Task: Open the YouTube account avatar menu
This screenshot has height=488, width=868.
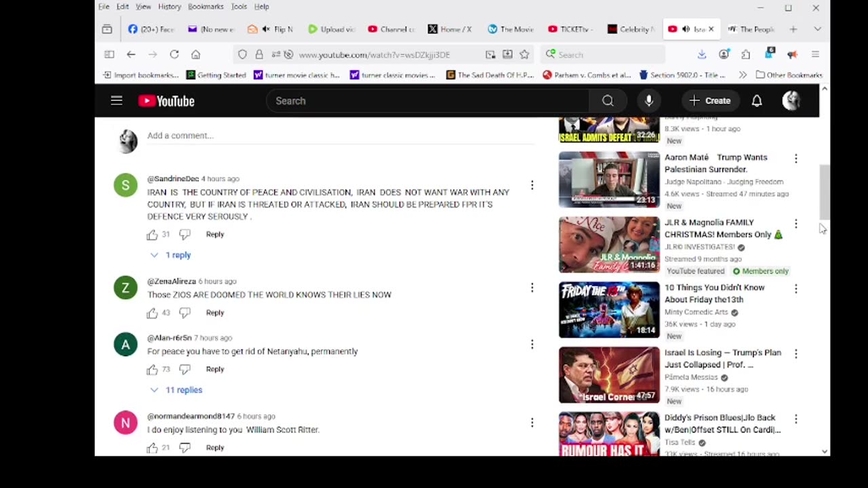Action: click(791, 101)
